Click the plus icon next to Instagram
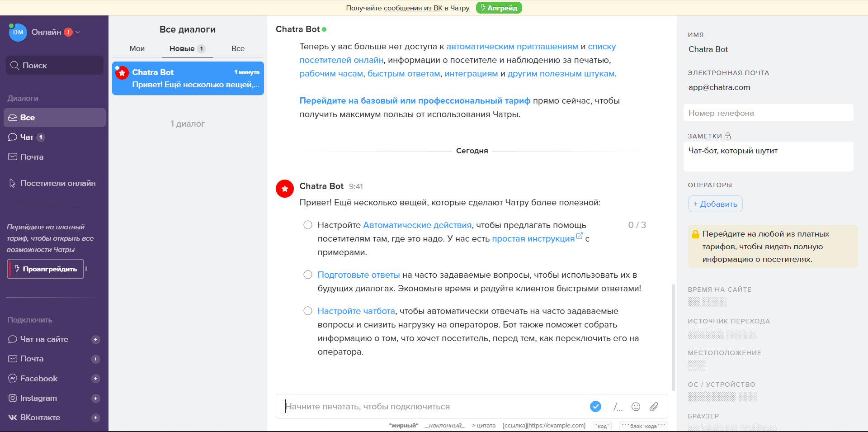This screenshot has width=868, height=432. pyautogui.click(x=95, y=399)
